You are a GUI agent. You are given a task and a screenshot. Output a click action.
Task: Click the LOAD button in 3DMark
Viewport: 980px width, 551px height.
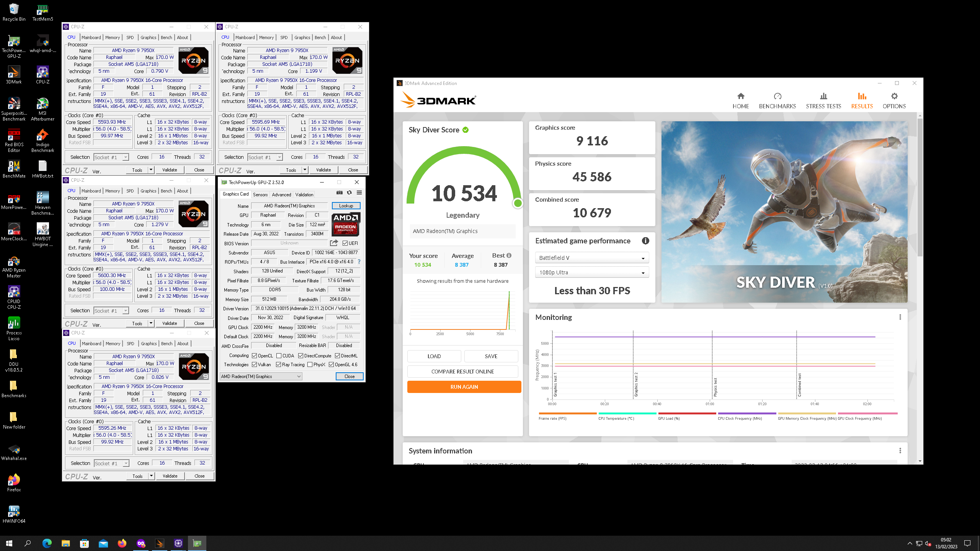point(434,356)
